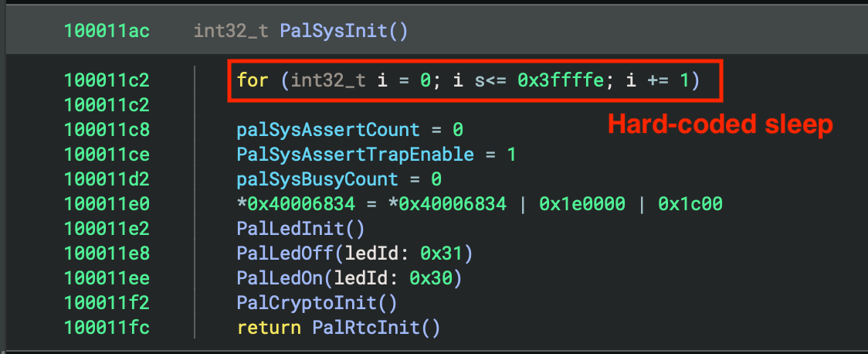Open the PalCryptoInit function call
The image size is (868, 354).
[306, 303]
